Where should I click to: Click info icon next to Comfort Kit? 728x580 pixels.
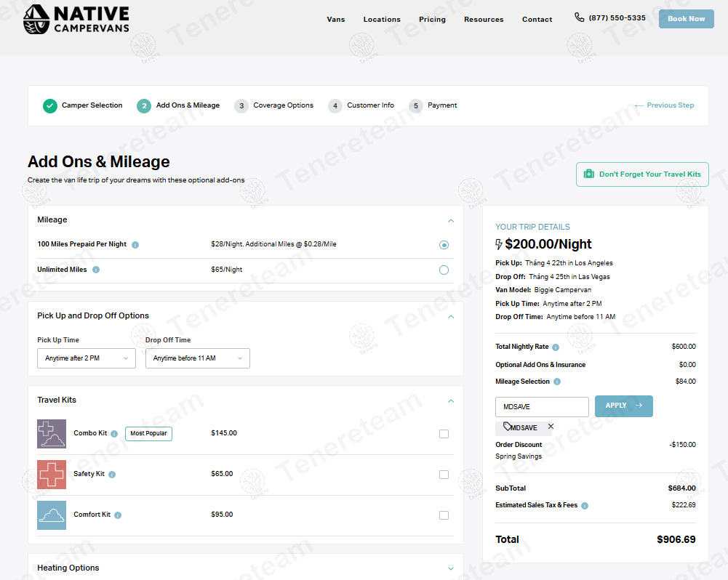[118, 515]
